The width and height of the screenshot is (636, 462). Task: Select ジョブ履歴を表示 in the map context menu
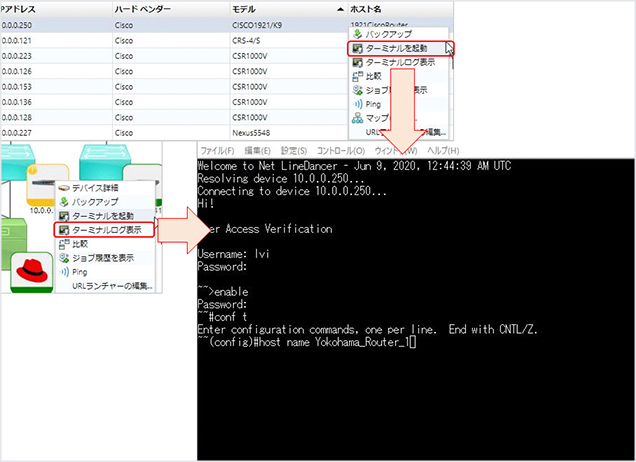(x=105, y=258)
